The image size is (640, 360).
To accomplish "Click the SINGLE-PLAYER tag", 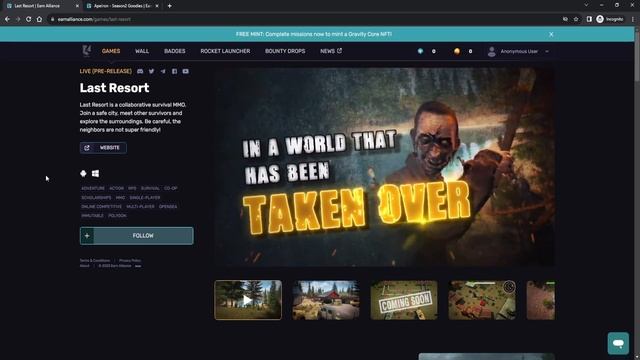I will tap(145, 198).
